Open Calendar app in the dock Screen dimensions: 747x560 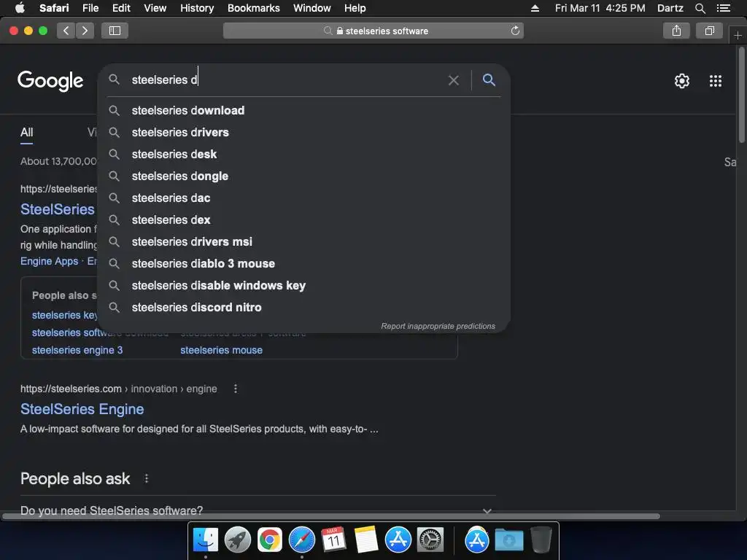[x=333, y=540]
